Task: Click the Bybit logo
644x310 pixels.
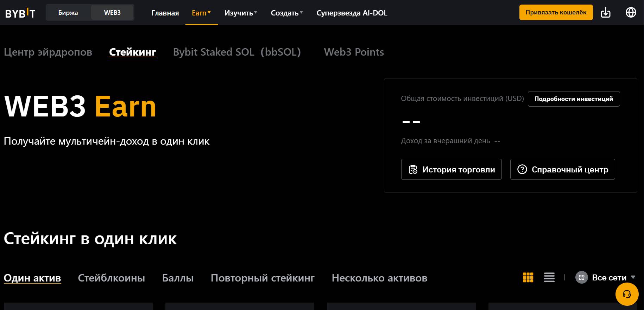Action: [20, 13]
